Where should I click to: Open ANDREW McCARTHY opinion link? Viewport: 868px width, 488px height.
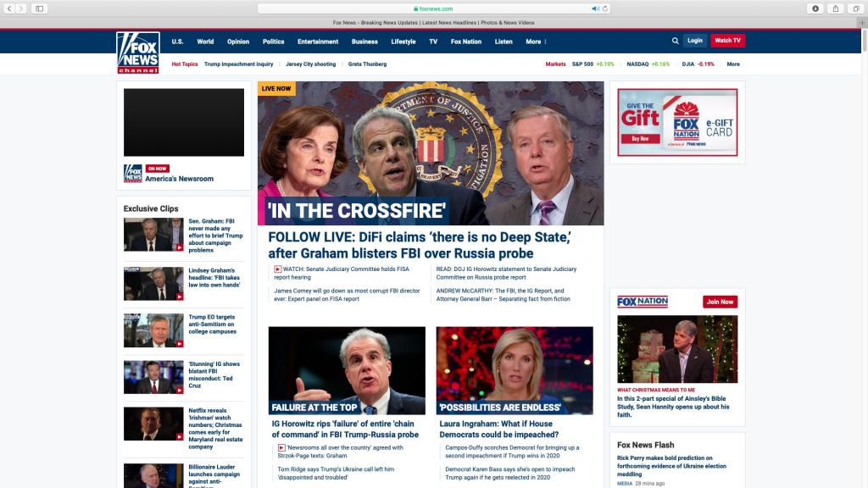[504, 295]
